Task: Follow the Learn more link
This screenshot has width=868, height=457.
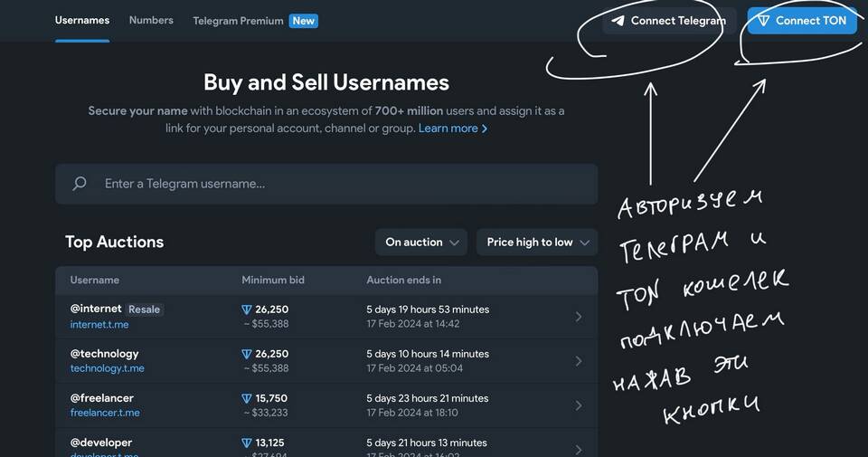Action: tap(452, 129)
